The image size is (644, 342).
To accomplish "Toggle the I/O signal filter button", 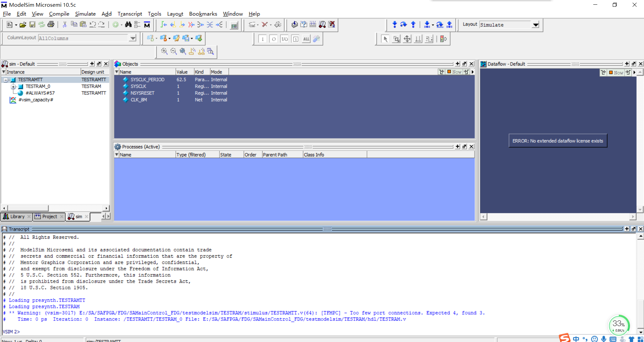I will [284, 39].
